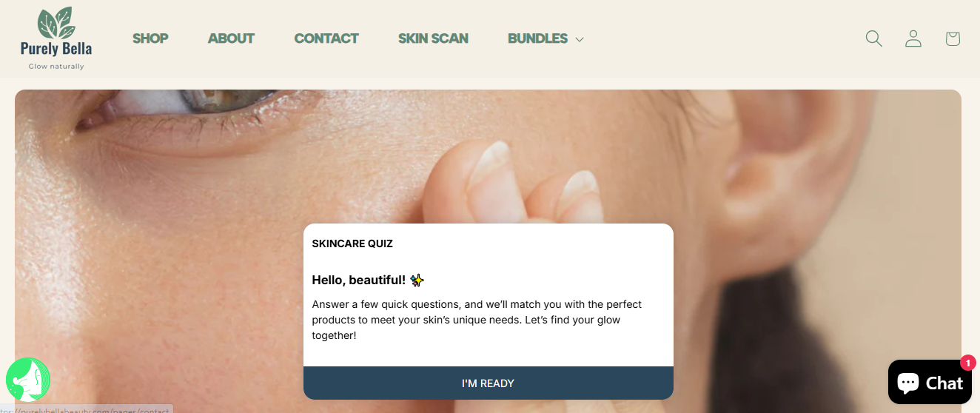Open the Chat button text
The image size is (980, 413).
945,383
